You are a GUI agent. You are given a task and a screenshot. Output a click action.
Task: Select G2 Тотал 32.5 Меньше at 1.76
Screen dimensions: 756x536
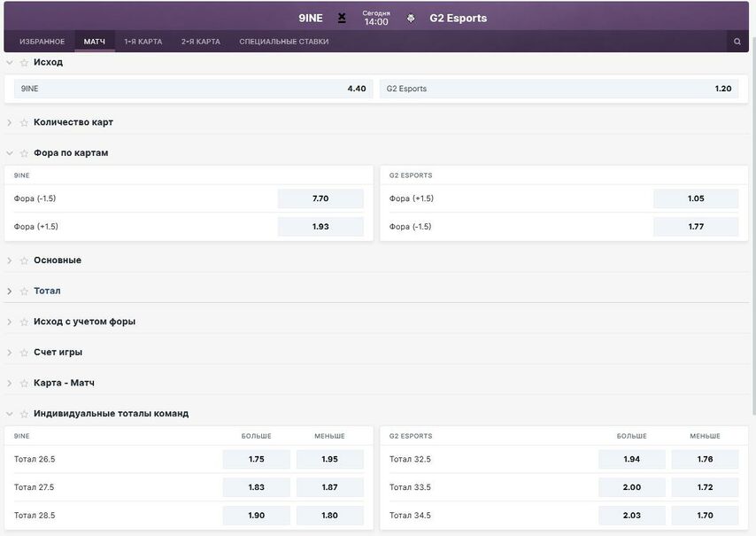tap(705, 459)
